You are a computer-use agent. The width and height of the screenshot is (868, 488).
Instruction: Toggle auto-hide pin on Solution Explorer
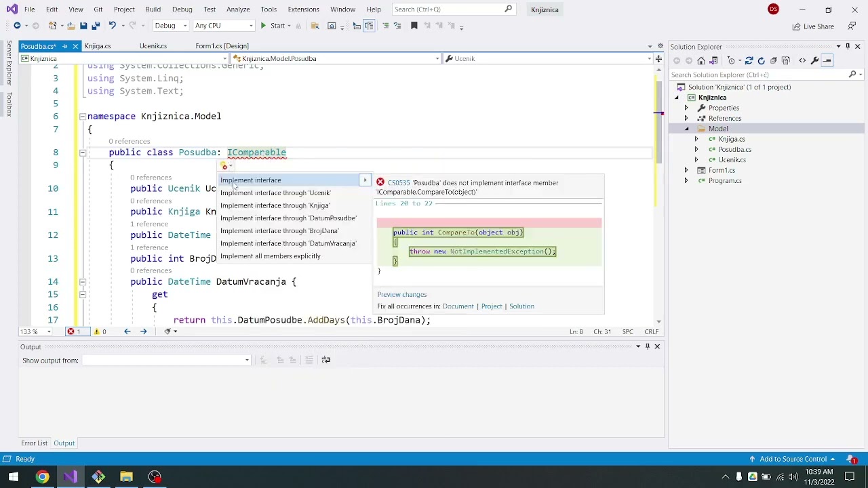coord(848,47)
